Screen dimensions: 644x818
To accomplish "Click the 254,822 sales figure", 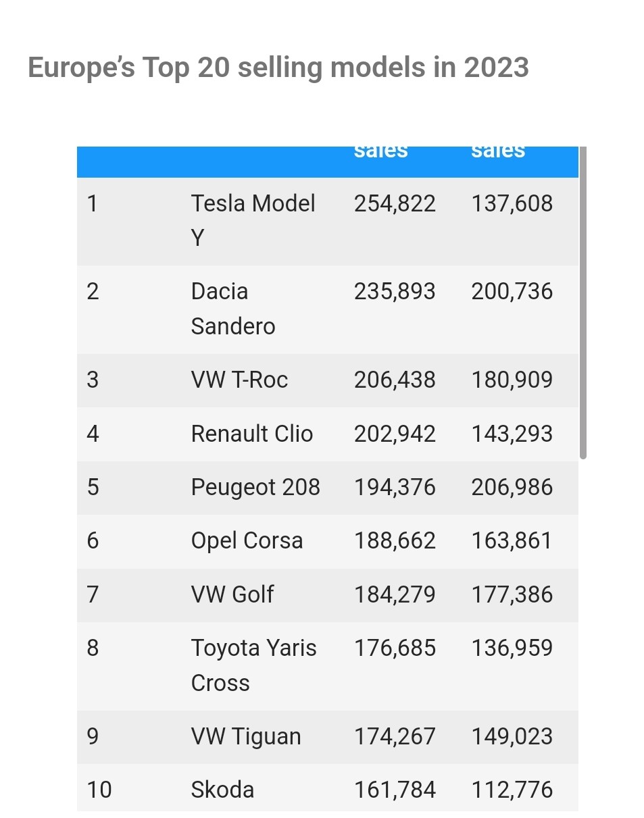I will pyautogui.click(x=395, y=203).
